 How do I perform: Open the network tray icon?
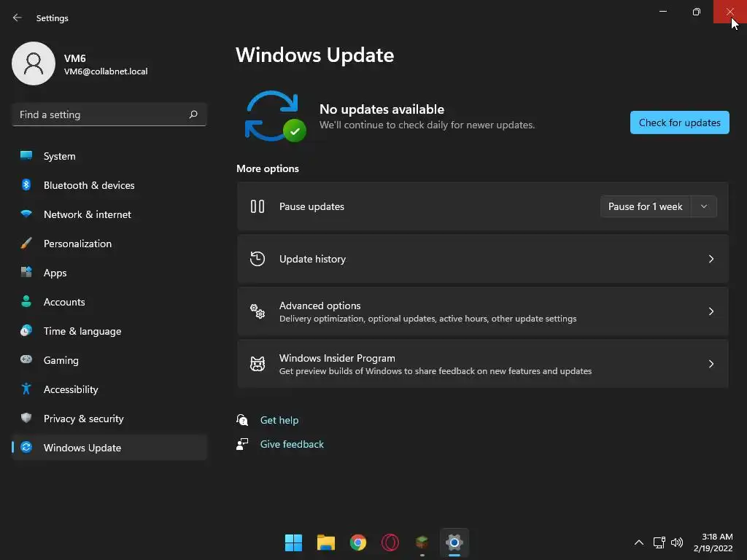coord(659,542)
